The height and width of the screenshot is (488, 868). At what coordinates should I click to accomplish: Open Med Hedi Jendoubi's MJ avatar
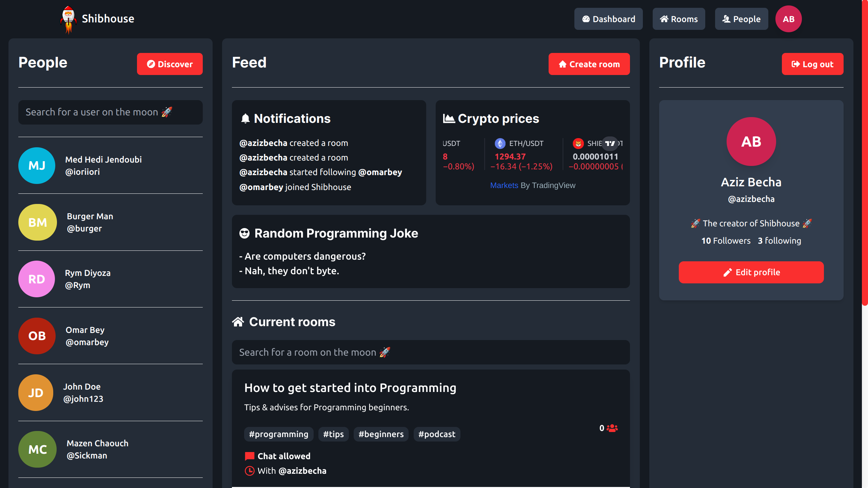point(37,166)
